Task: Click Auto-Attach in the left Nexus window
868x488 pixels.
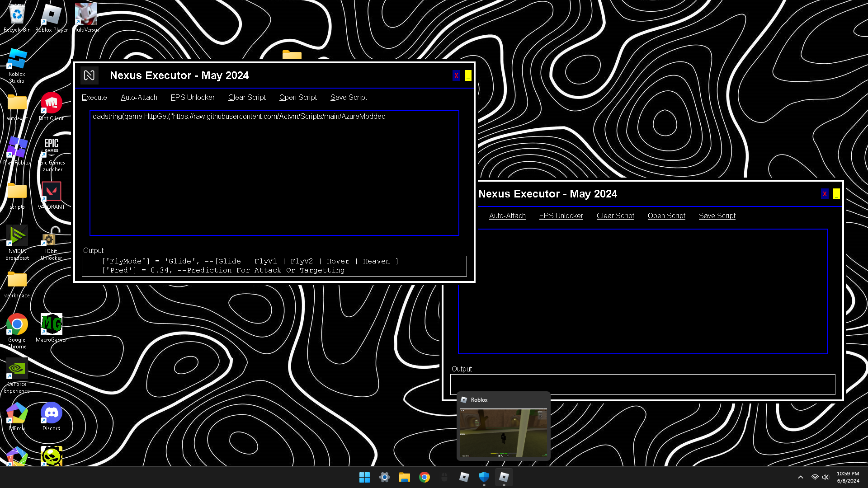Action: click(x=139, y=97)
